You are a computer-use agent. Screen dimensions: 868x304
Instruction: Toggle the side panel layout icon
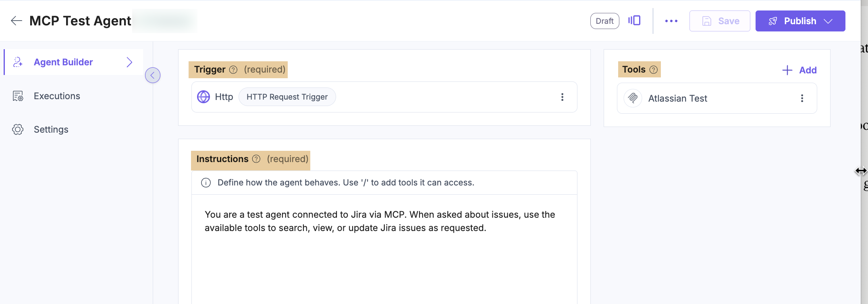point(634,21)
